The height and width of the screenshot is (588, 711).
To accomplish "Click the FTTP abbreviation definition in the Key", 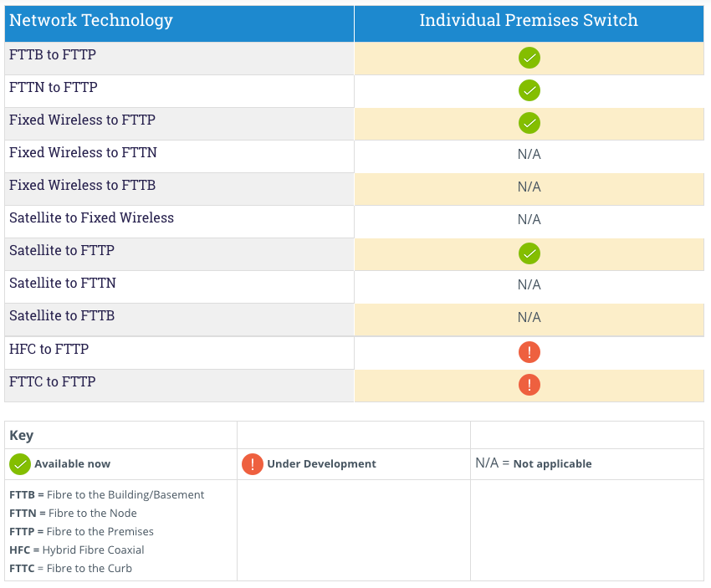I will (81, 531).
